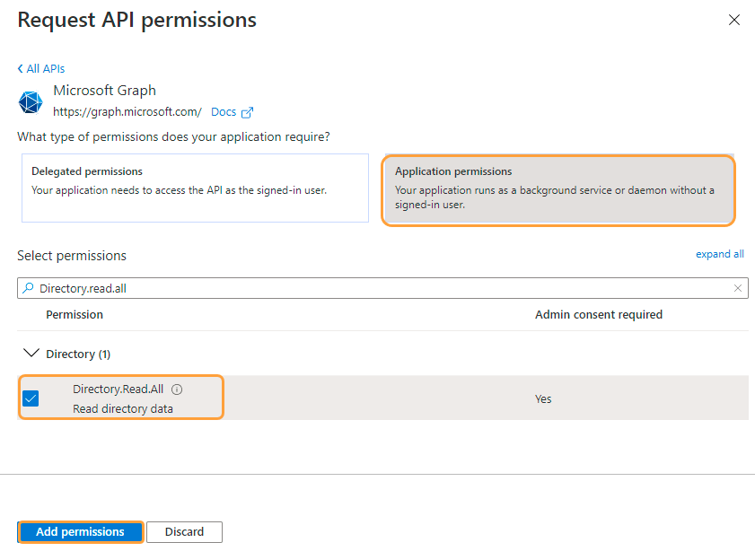The width and height of the screenshot is (755, 560).
Task: Open the Docs link
Action: pos(224,112)
